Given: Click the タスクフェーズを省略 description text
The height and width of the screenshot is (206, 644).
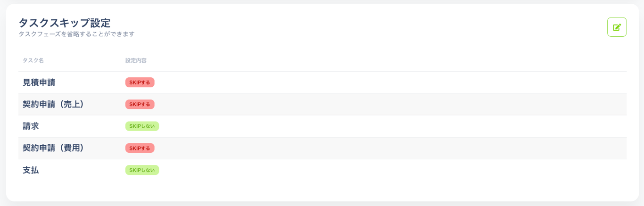Looking at the screenshot, I should [49, 34].
